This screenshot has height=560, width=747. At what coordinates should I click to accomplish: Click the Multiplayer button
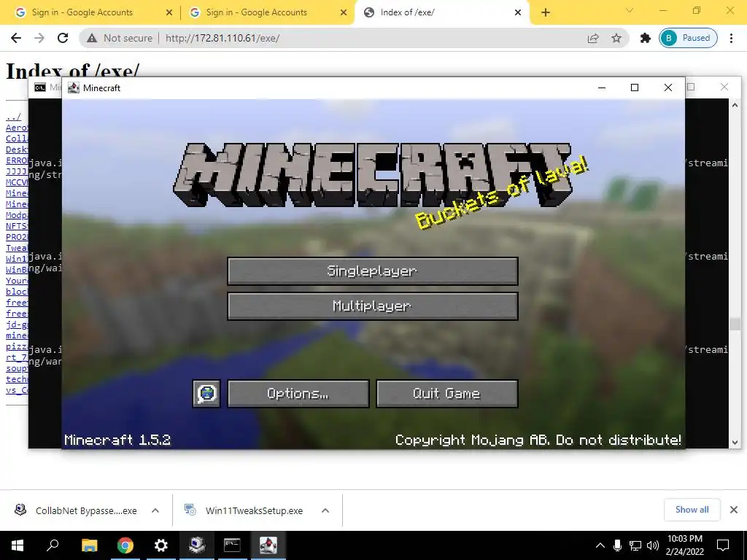click(373, 306)
